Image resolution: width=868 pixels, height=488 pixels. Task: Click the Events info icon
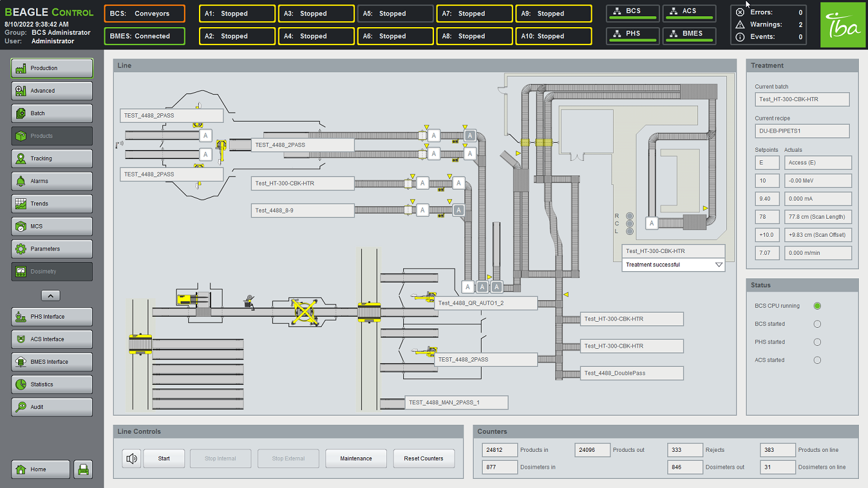[x=740, y=37]
